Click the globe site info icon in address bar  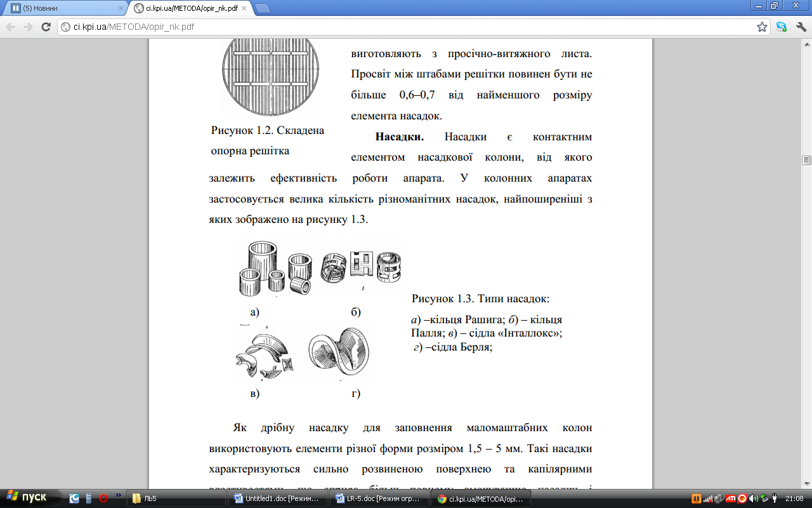pyautogui.click(x=65, y=27)
